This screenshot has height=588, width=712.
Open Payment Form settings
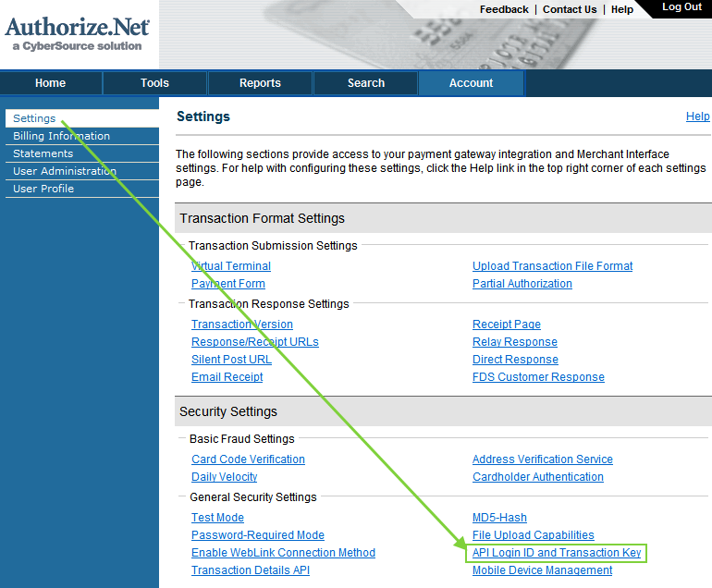click(228, 284)
